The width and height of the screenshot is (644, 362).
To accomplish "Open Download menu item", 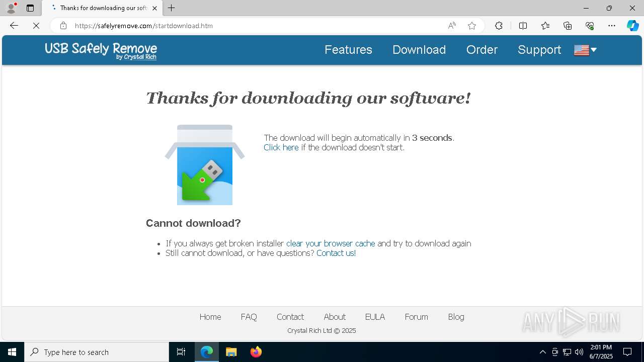I will [x=419, y=50].
